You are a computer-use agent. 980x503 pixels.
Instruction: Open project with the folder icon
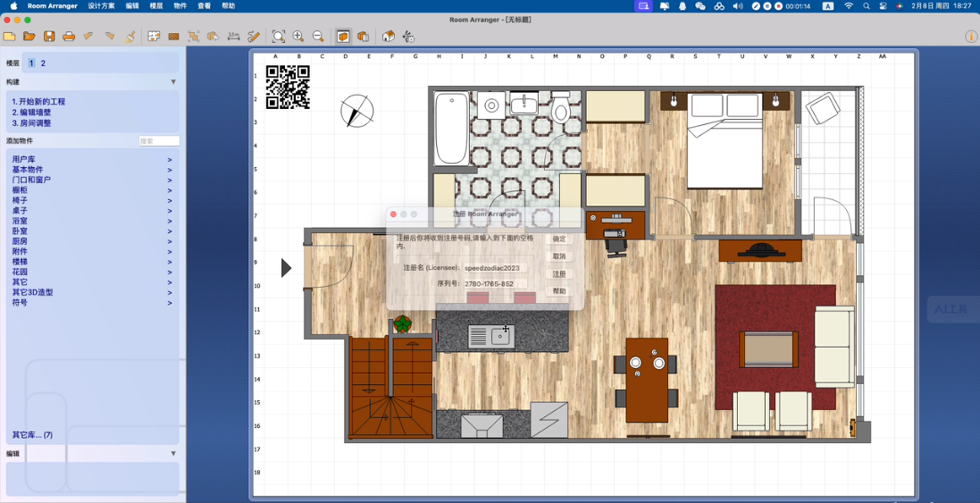click(29, 37)
